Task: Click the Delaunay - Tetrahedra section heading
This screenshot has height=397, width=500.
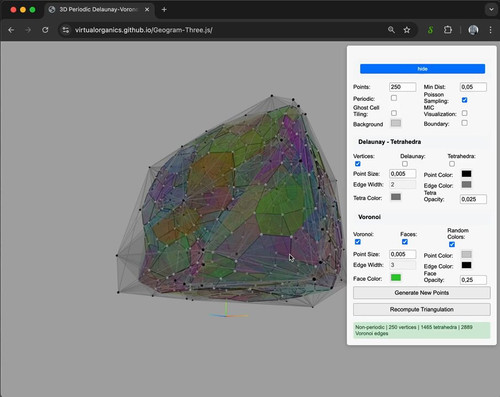Action: 389,142
